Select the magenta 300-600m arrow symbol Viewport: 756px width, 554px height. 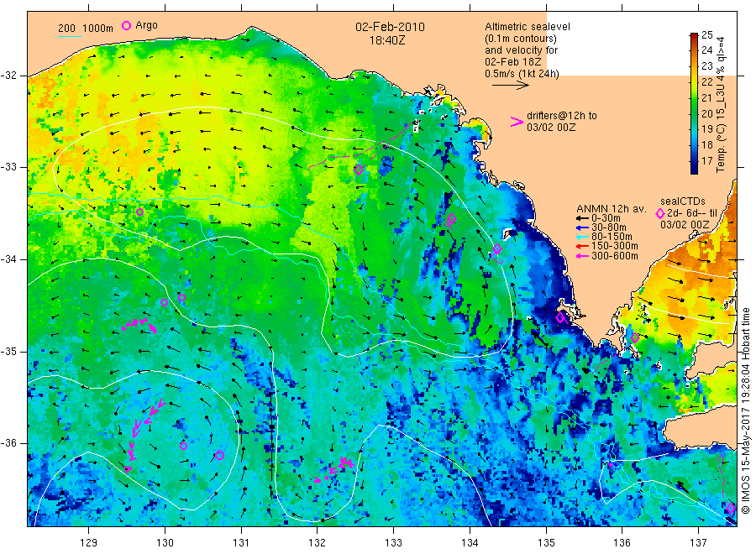tap(582, 256)
